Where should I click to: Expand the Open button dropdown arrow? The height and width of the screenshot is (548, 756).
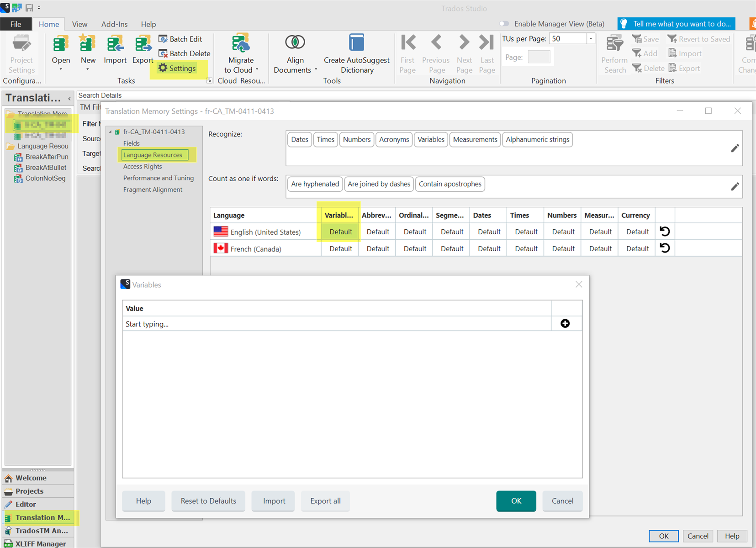tap(60, 69)
